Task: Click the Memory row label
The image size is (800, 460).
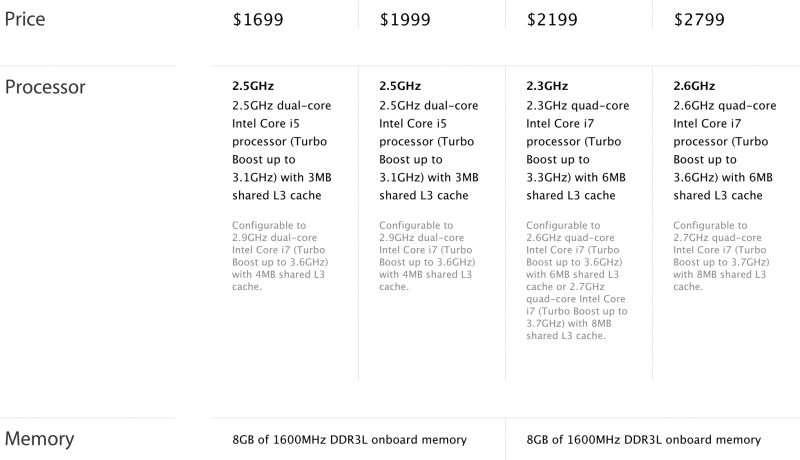Action: [x=40, y=439]
